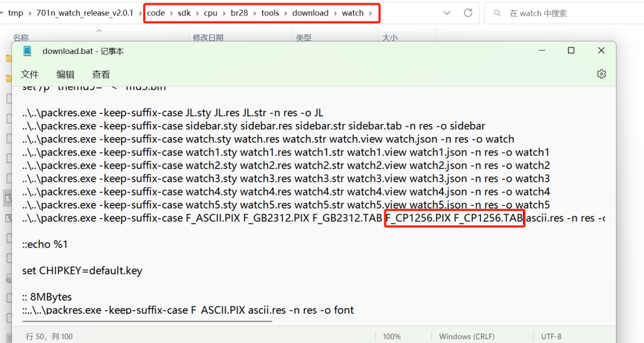Click the search magnifier icon in Explorer

point(497,13)
